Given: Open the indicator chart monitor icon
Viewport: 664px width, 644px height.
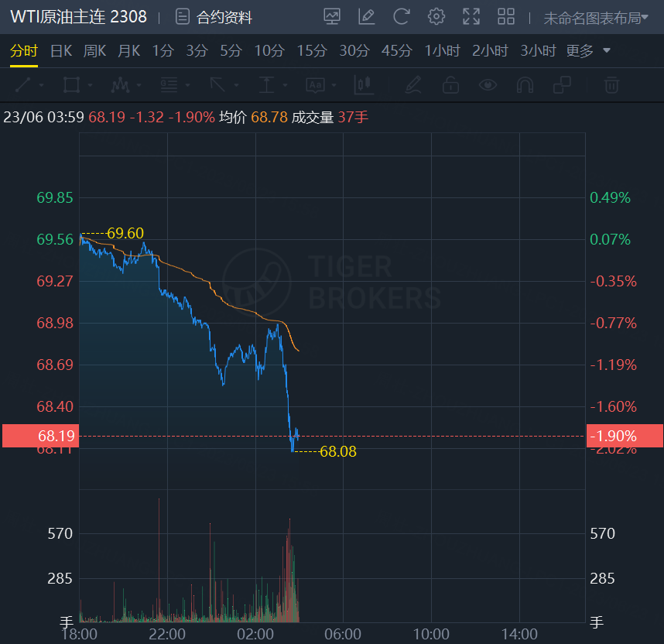Looking at the screenshot, I should tap(332, 16).
